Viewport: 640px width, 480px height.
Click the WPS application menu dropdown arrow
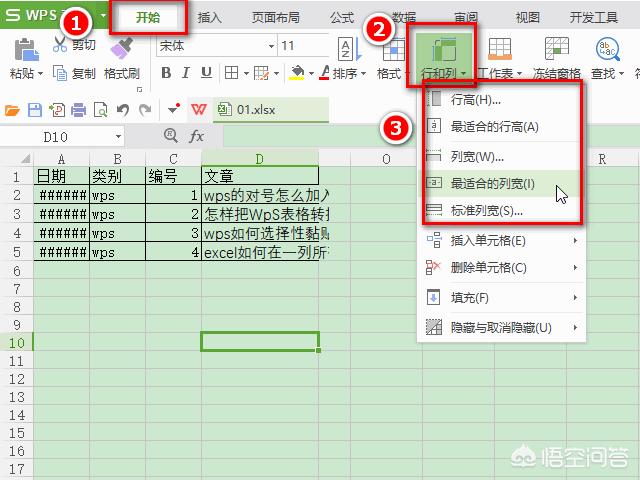(x=103, y=16)
